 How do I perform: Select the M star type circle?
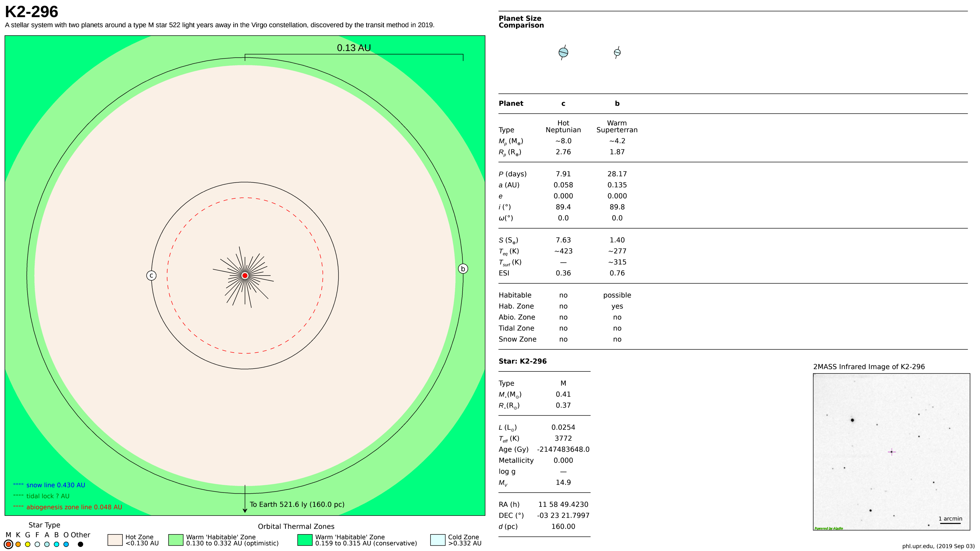(8, 544)
